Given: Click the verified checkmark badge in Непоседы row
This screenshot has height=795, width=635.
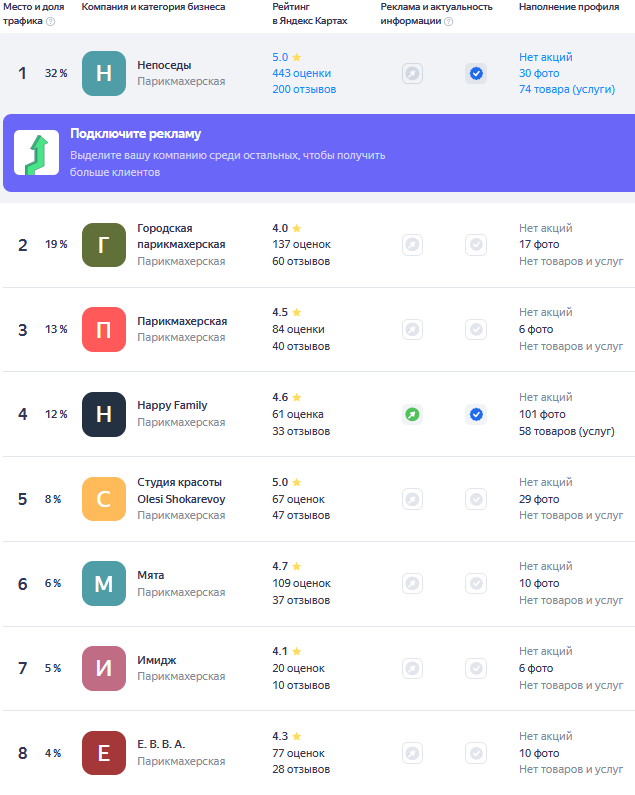Looking at the screenshot, I should [476, 74].
